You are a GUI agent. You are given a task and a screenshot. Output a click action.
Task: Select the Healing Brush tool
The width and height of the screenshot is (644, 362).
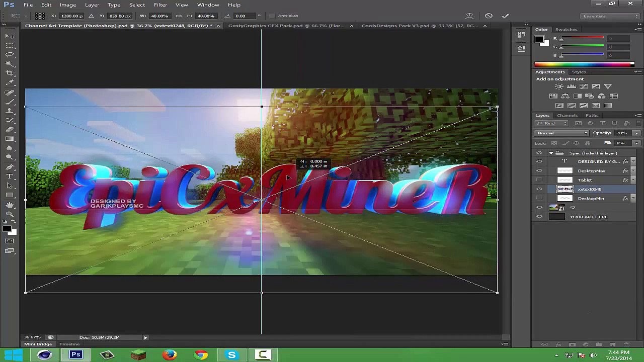[x=10, y=93]
